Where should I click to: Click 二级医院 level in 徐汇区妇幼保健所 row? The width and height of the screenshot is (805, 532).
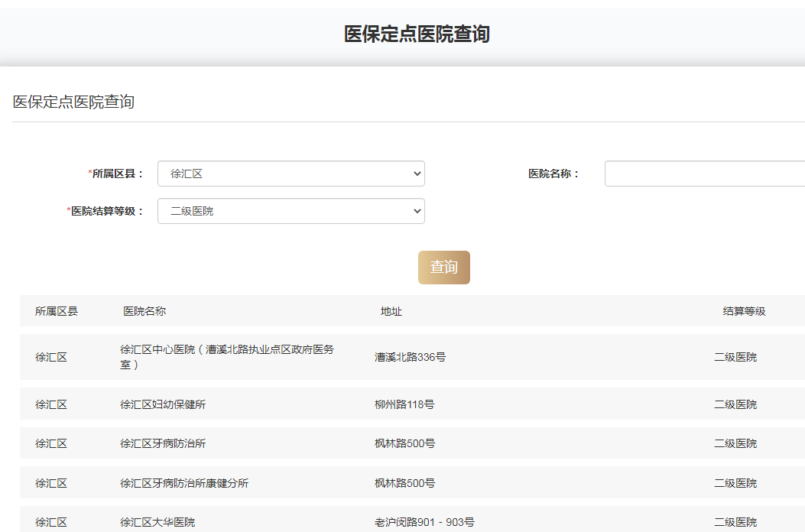tap(735, 404)
